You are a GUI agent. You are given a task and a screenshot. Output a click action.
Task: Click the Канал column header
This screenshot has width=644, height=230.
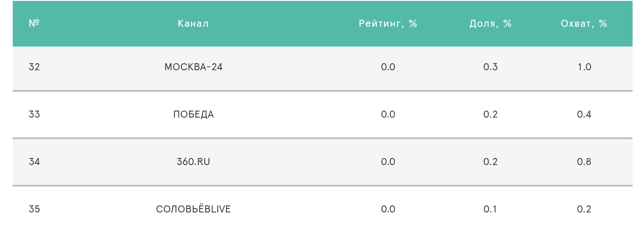(x=193, y=24)
